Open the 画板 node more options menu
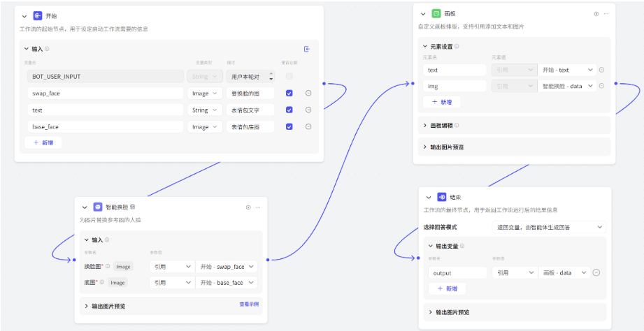 point(606,14)
